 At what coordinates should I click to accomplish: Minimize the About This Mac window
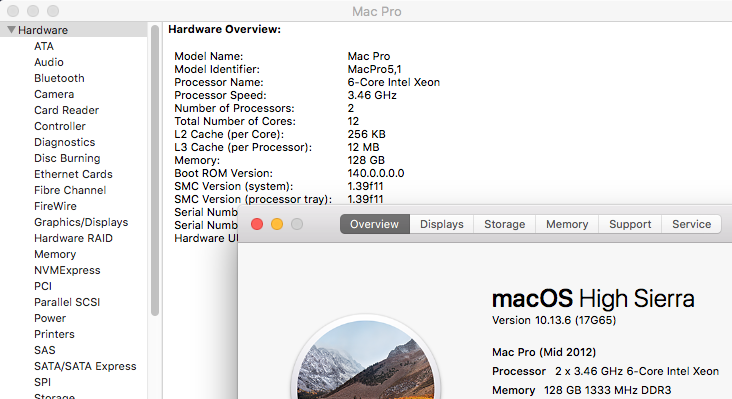(277, 224)
